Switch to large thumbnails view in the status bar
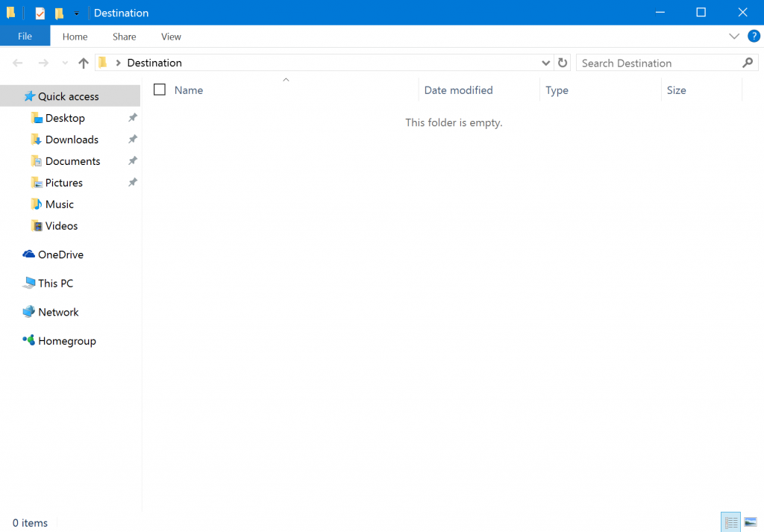The width and height of the screenshot is (764, 532). pyautogui.click(x=751, y=522)
